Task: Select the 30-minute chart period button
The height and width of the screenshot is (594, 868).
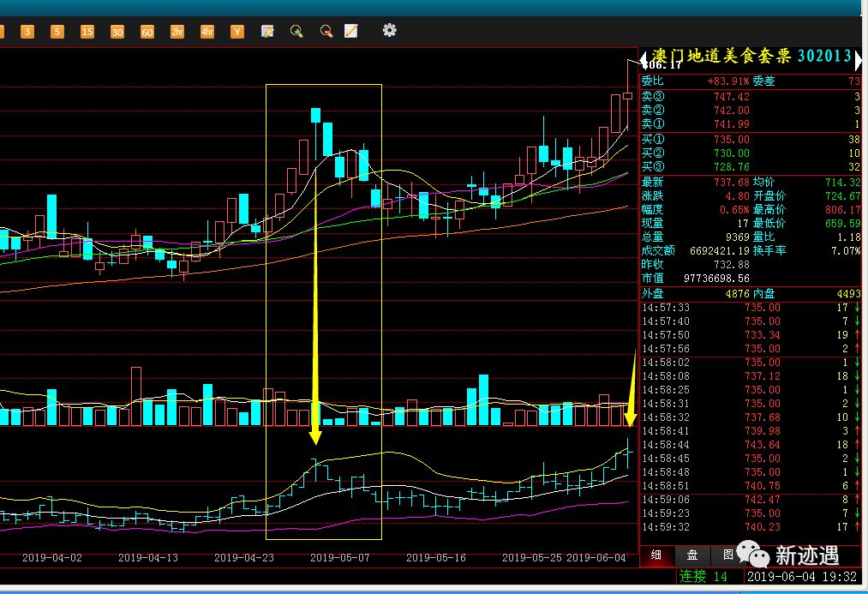Action: [117, 32]
